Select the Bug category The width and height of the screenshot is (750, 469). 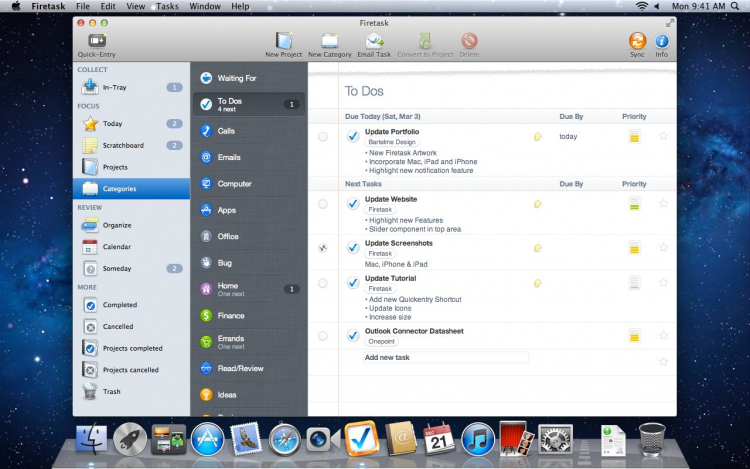(249, 263)
